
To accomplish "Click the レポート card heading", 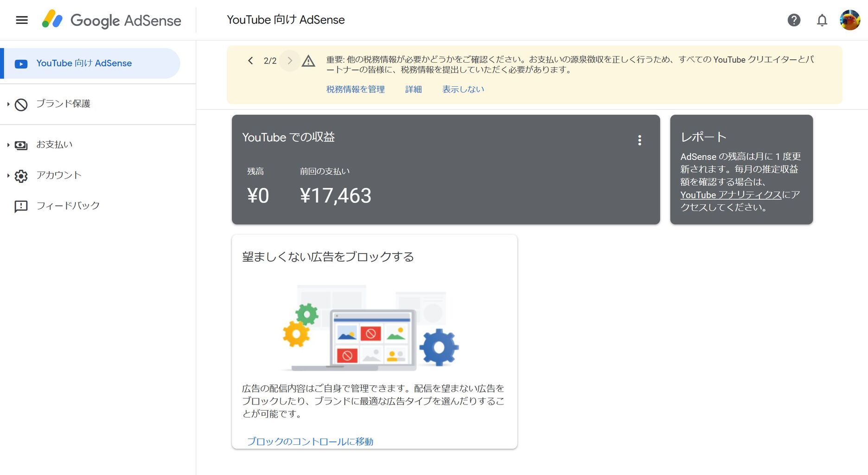I will click(x=703, y=137).
